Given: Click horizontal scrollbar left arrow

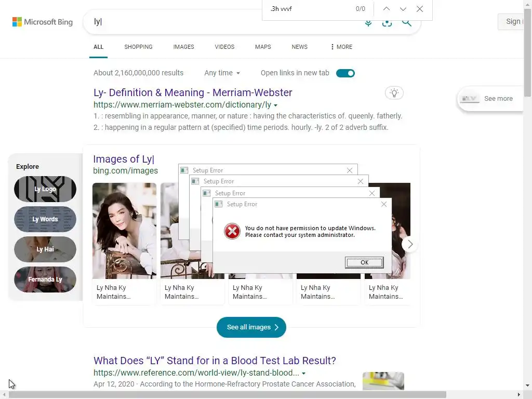Looking at the screenshot, I should tap(4, 395).
